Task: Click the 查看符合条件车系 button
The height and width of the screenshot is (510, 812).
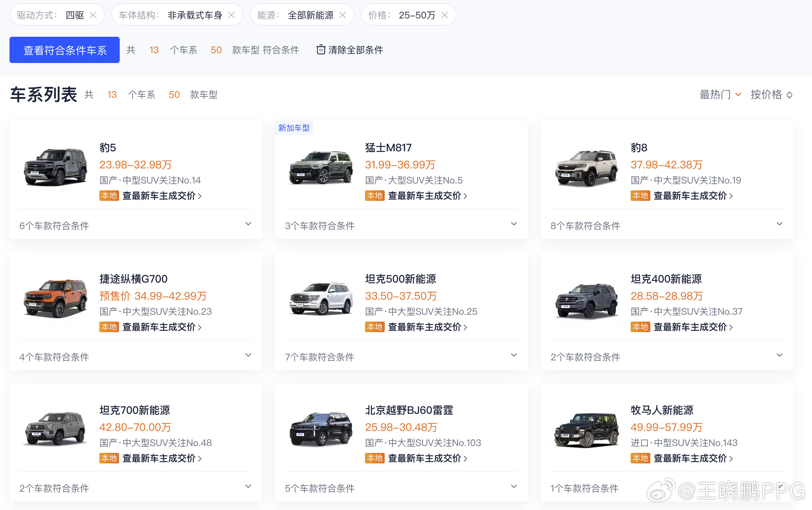Action: 64,50
